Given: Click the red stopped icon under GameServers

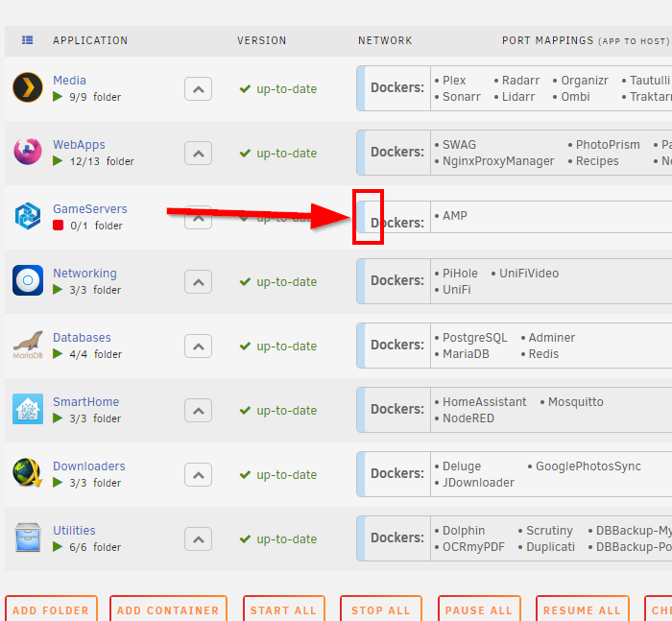Looking at the screenshot, I should [58, 226].
